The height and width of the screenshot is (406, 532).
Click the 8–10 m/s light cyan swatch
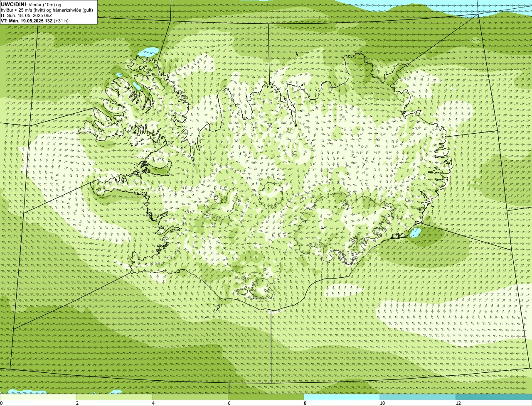click(x=342, y=397)
